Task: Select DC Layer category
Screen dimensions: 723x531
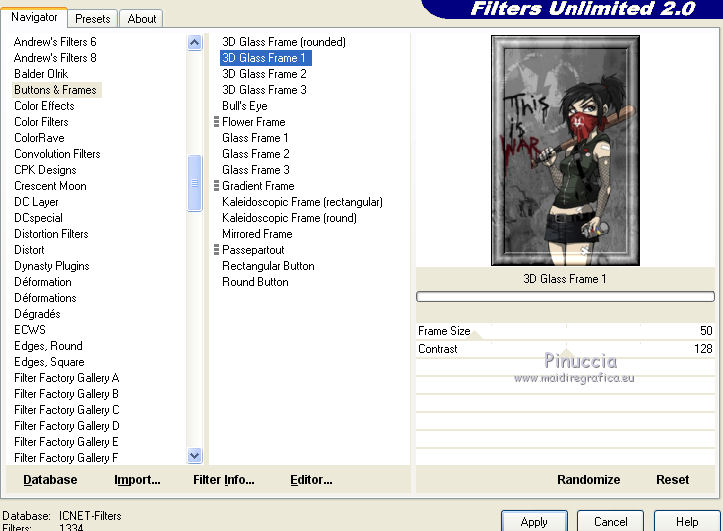Action: [x=36, y=202]
